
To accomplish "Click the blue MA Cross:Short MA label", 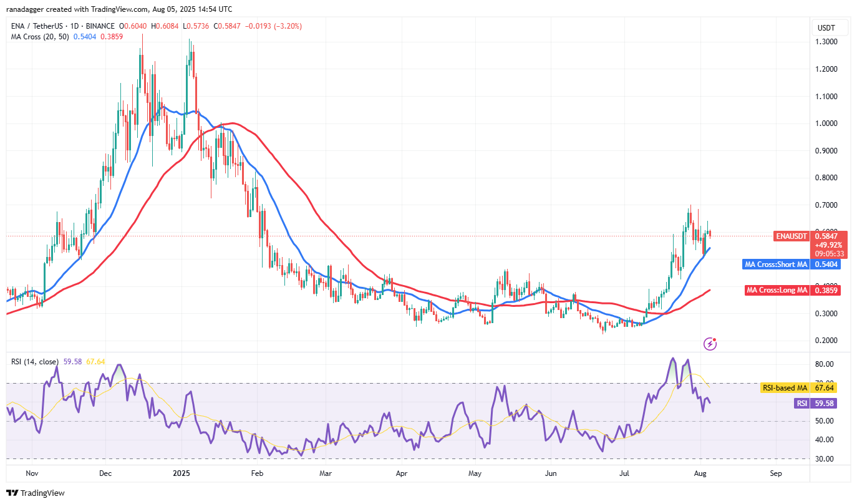I will point(775,264).
